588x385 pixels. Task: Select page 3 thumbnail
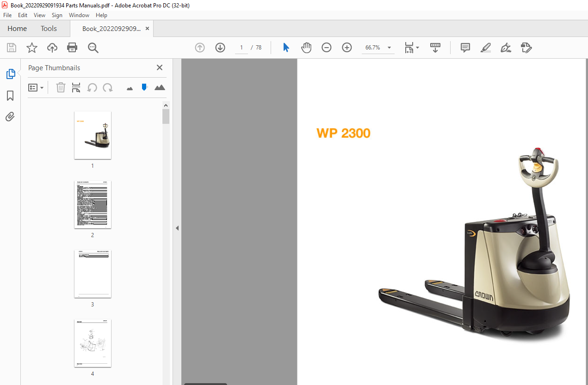pos(93,274)
